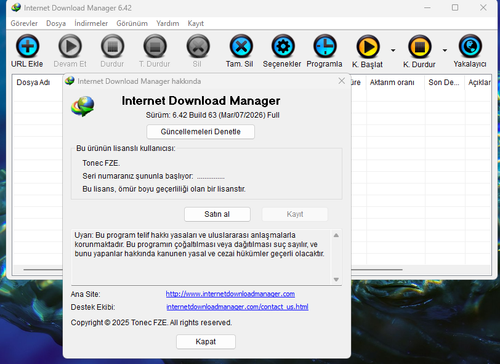This screenshot has width=500, height=364.
Task: Maximize the Internet Download Manager window
Action: click(x=455, y=7)
